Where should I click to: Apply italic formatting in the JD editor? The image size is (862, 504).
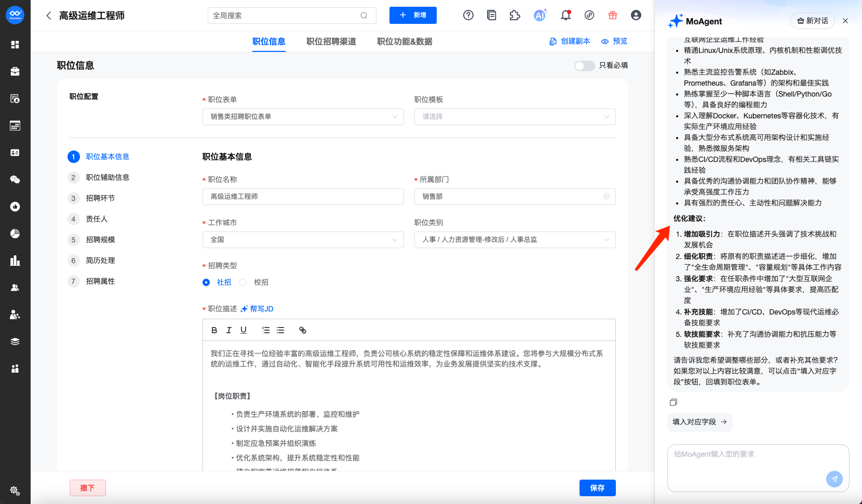point(228,330)
